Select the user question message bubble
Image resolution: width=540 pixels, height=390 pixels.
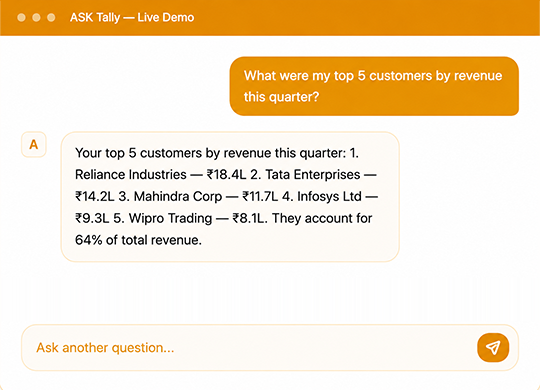[374, 86]
